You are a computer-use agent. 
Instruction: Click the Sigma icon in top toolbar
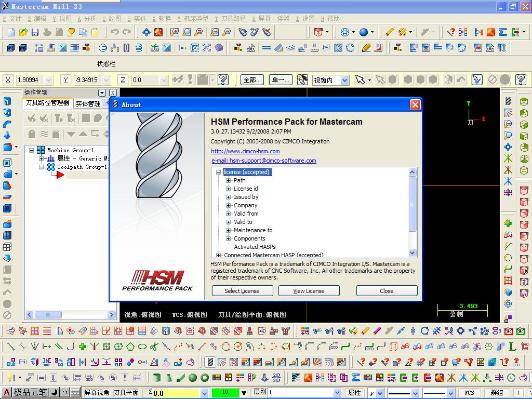[503, 32]
